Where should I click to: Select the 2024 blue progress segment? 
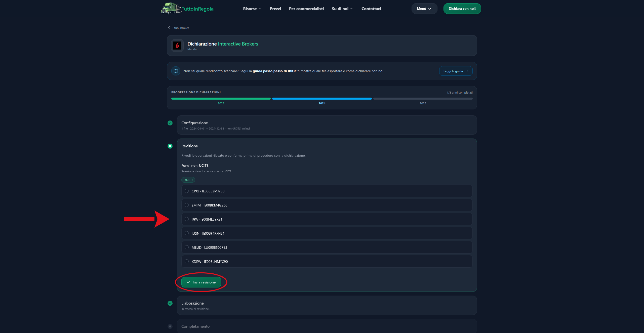pyautogui.click(x=322, y=99)
